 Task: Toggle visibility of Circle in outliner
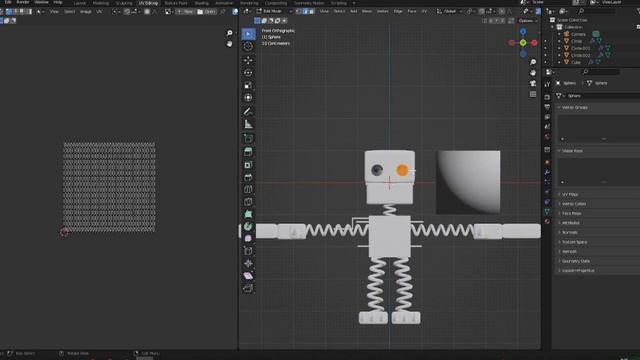(x=545, y=41)
